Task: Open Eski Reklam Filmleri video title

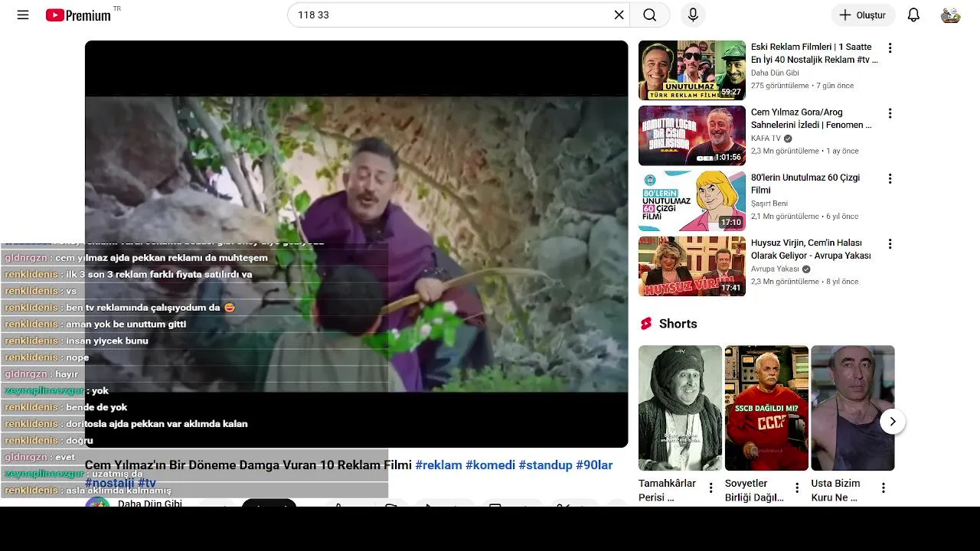Action: (814, 53)
